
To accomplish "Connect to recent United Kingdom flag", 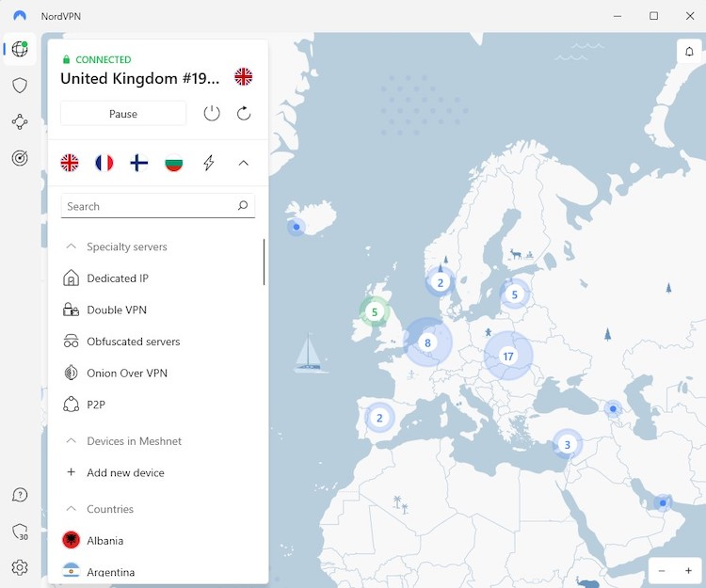I will 70,163.
